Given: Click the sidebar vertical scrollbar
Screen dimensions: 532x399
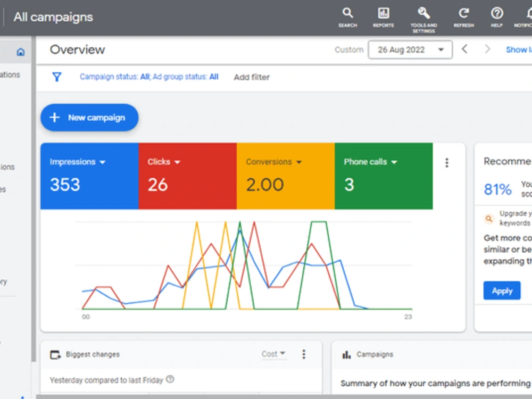Looking at the screenshot, I should (34, 199).
